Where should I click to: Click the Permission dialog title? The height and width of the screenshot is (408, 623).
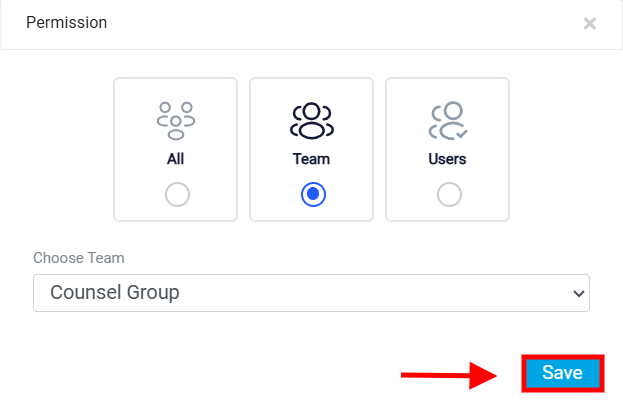[66, 23]
